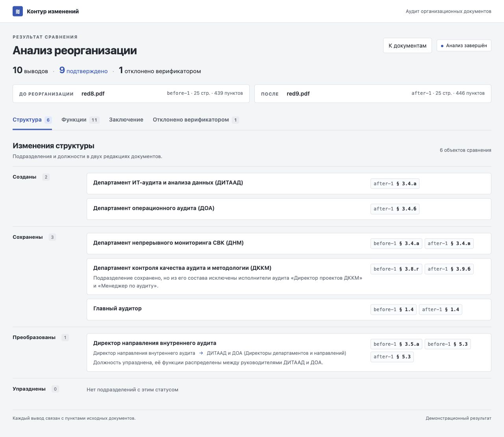This screenshot has height=437, width=504.
Task: Click the Контур изменений logo icon
Action: pyautogui.click(x=18, y=11)
